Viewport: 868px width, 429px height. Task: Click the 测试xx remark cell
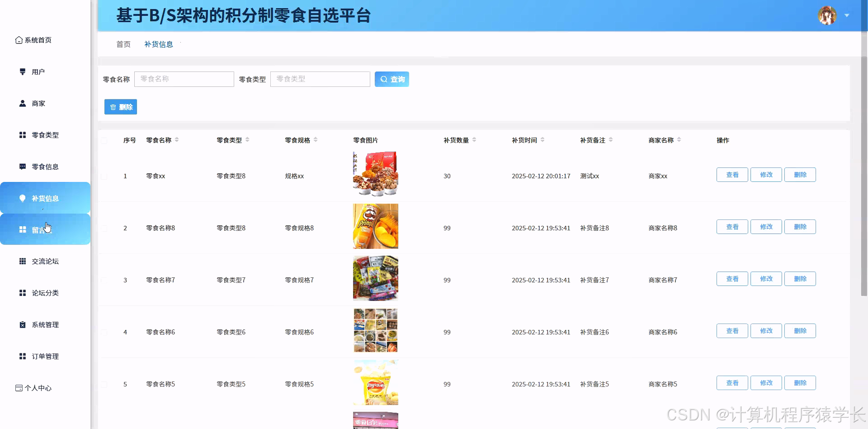tap(590, 176)
